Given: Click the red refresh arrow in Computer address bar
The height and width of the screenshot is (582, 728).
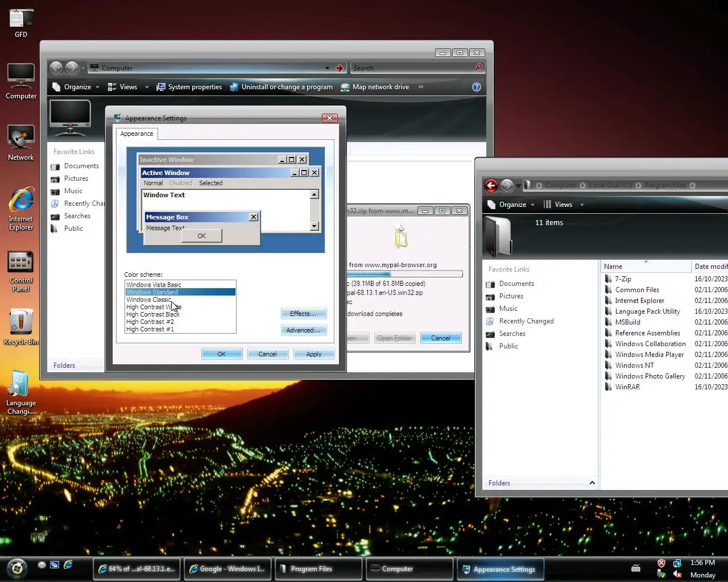Looking at the screenshot, I should (x=340, y=68).
